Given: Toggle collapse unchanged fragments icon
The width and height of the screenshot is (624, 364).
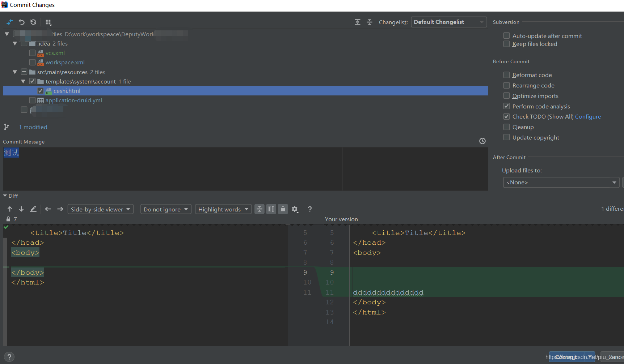Looking at the screenshot, I should (260, 209).
